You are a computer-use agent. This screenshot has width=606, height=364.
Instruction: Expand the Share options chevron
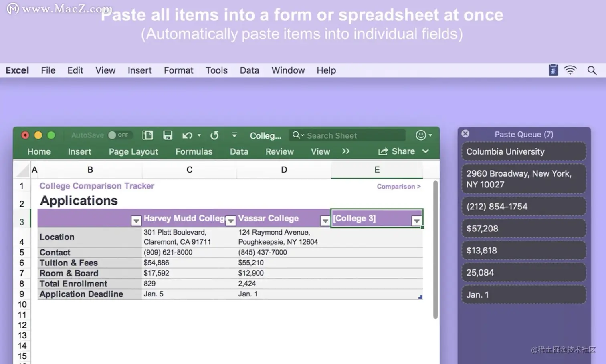tap(426, 151)
